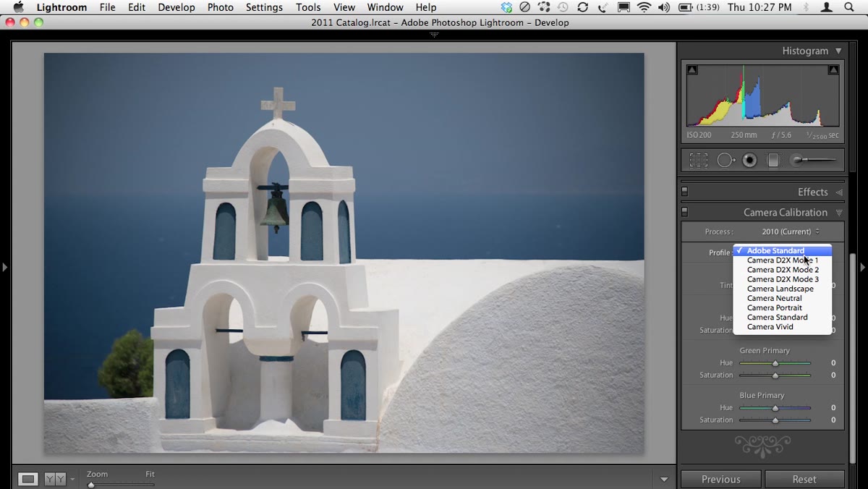Adjust Green Primary Saturation slider
The width and height of the screenshot is (868, 489).
[775, 375]
